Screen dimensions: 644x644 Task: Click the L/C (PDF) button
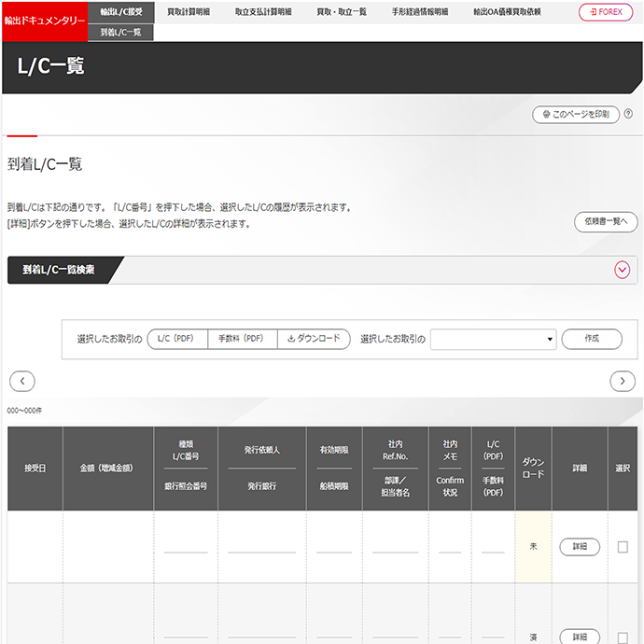[175, 339]
